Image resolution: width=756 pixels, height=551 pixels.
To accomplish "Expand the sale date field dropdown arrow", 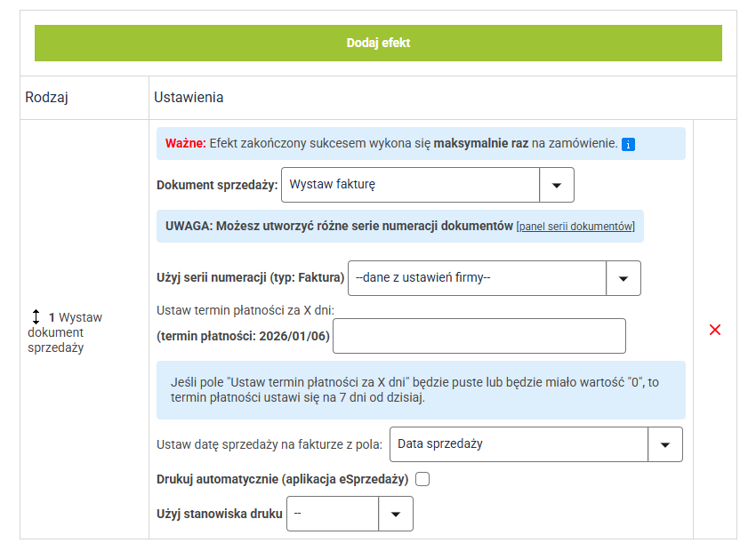I will (x=664, y=444).
